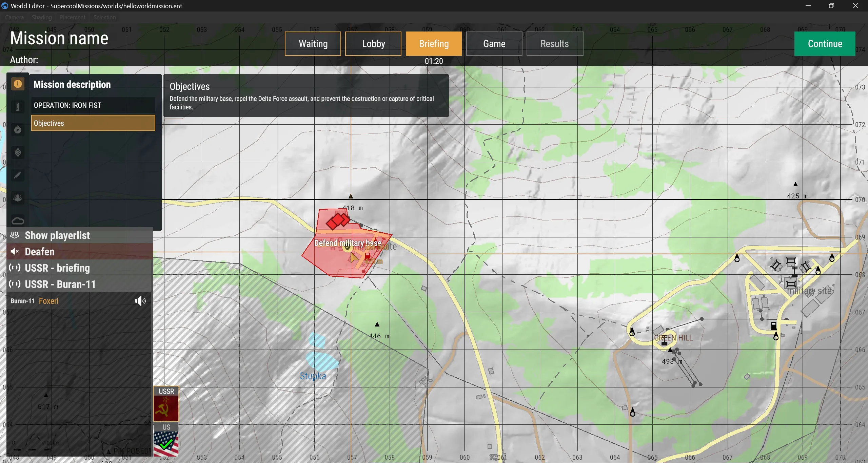Click the Mission description panel title
Viewport: 868px width, 463px height.
[x=72, y=84]
